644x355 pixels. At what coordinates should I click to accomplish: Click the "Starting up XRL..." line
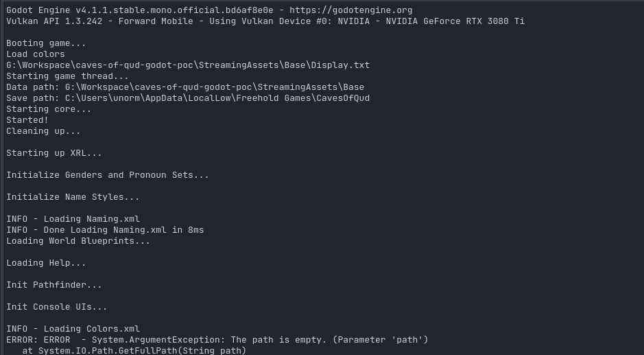(x=54, y=153)
